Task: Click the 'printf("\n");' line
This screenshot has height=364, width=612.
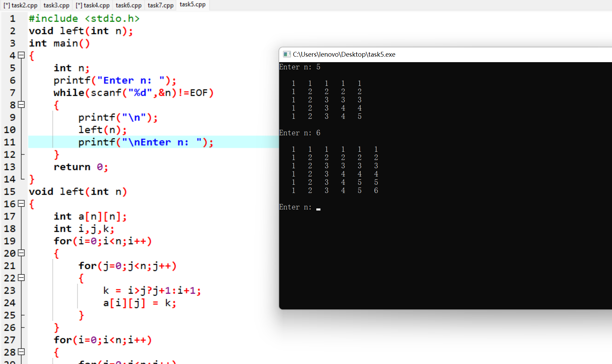Action: pyautogui.click(x=118, y=117)
